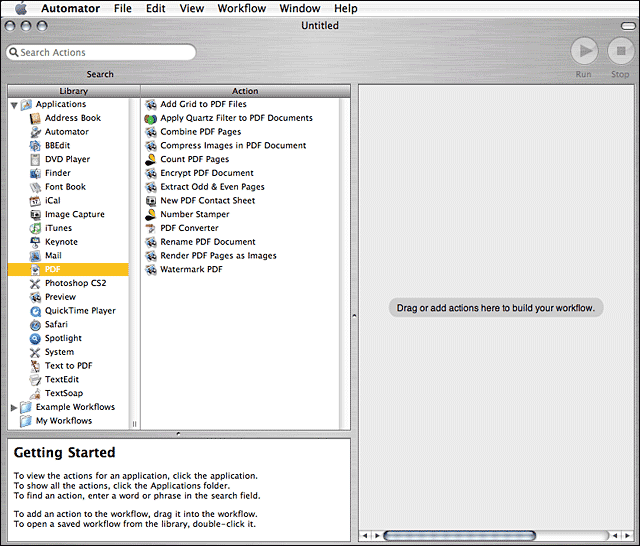Open the Apple menu

coord(21,8)
